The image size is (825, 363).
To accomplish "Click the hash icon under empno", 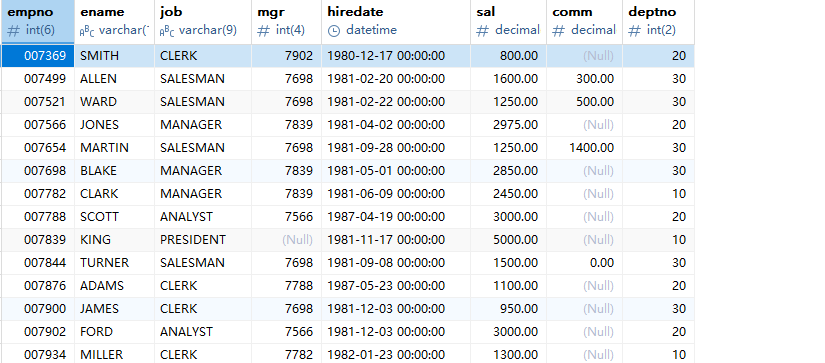I will click(x=14, y=31).
